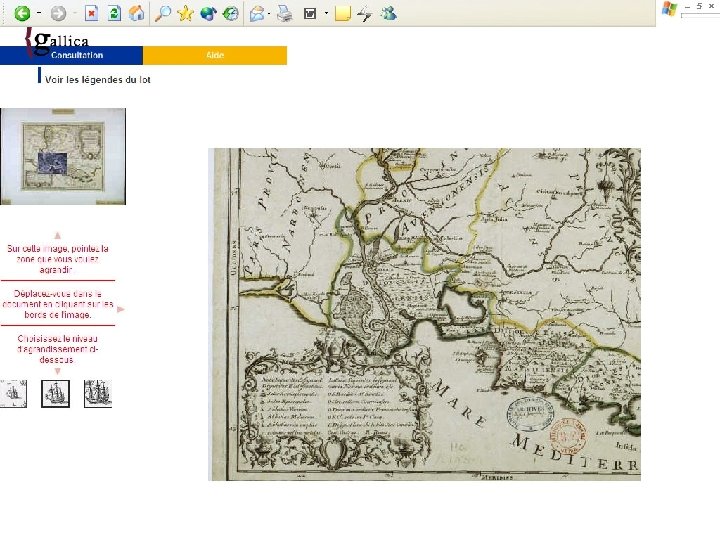Screen dimensions: 720x540
Task: Open the Aide tab
Action: 215,55
